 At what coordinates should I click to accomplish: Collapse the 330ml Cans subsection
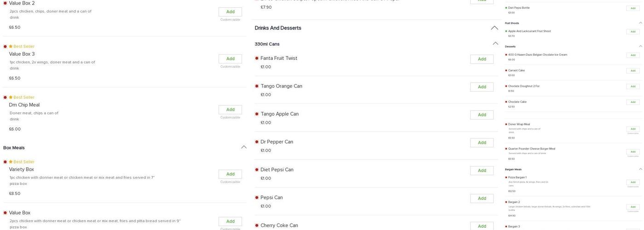click(x=495, y=44)
